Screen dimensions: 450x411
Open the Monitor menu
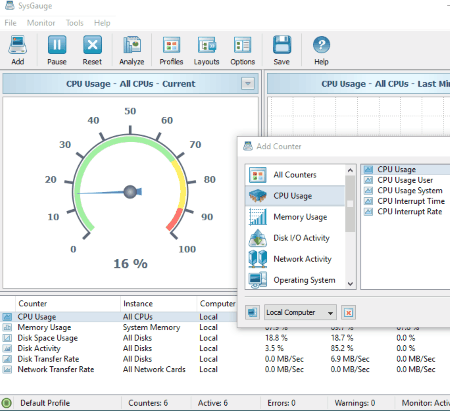tap(41, 23)
